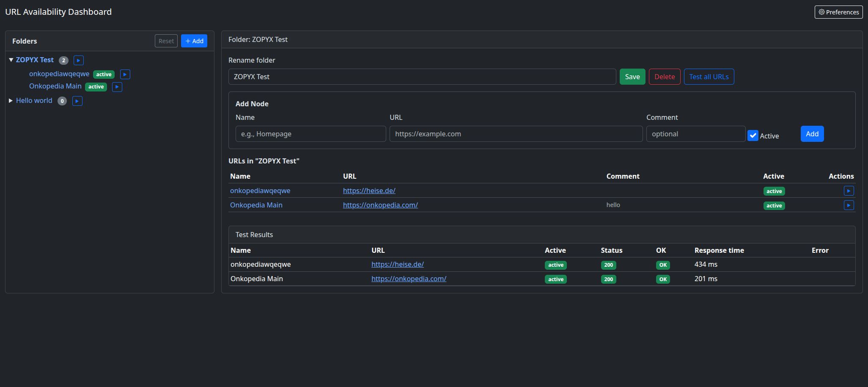
Task: Click the Rename folder text field
Action: click(422, 77)
